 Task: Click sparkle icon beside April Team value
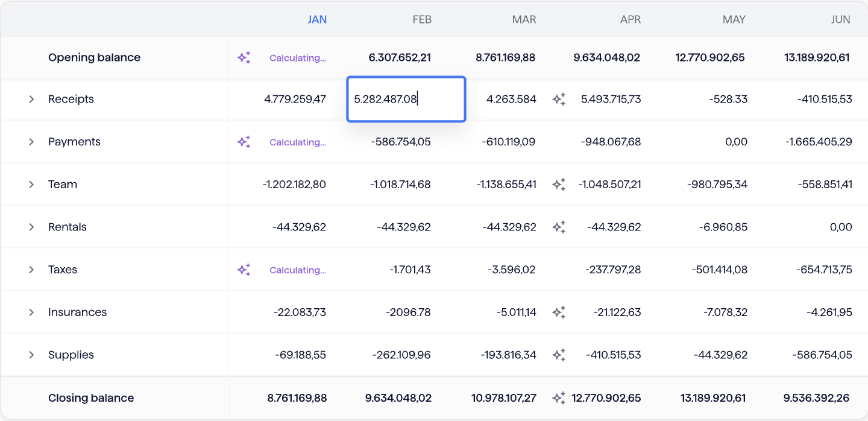[x=559, y=185]
